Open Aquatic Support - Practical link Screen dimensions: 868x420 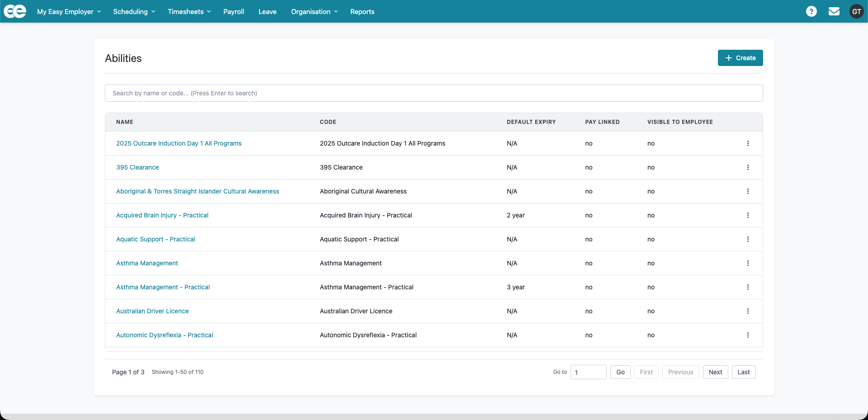pyautogui.click(x=156, y=239)
